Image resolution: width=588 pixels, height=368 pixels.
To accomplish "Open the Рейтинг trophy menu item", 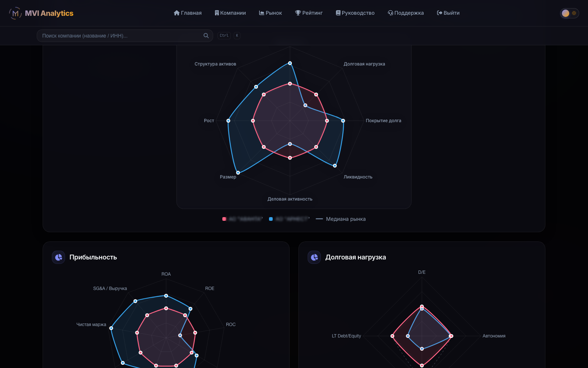I will [309, 13].
